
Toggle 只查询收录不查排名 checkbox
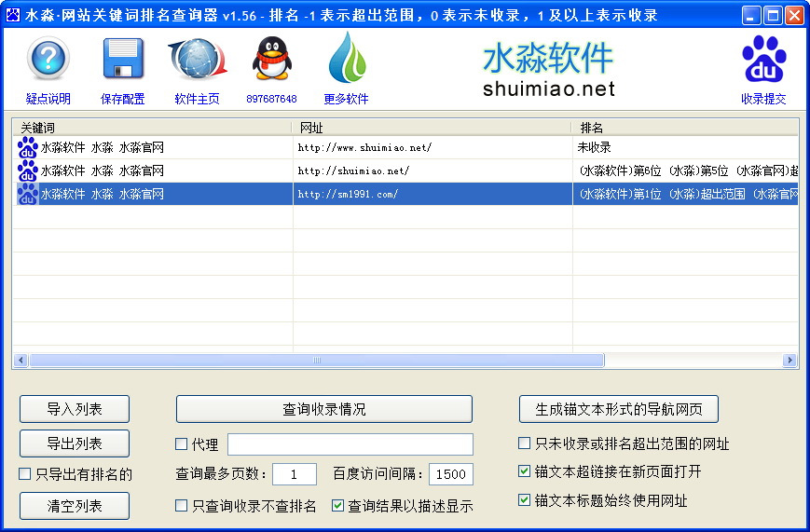pos(182,505)
